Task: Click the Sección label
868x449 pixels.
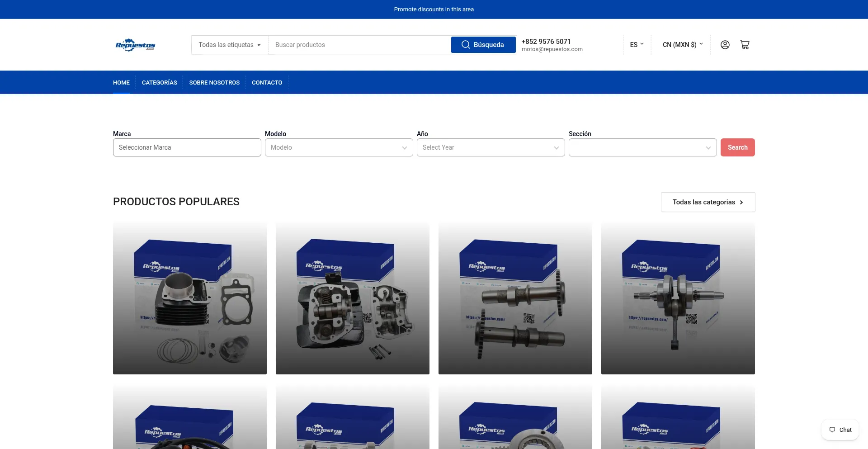Action: point(580,134)
